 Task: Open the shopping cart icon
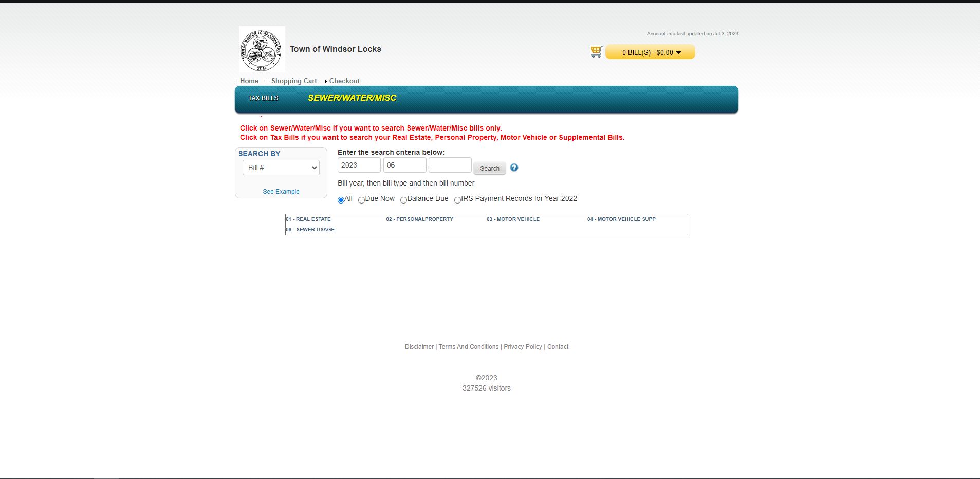(596, 51)
